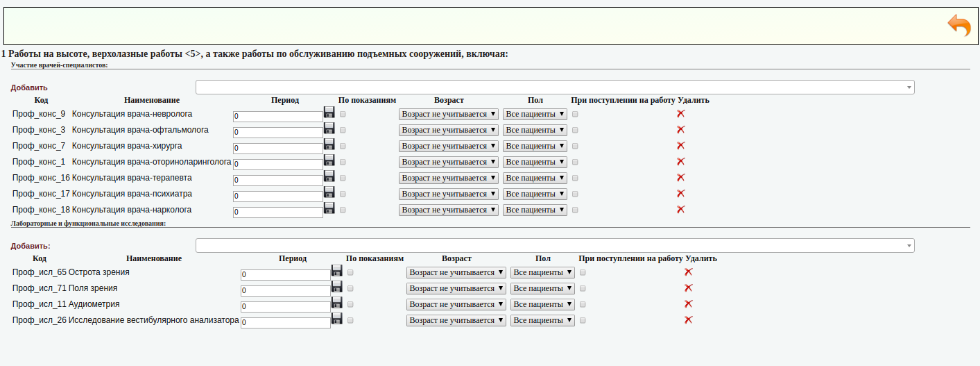Click save icon for Консультация врача-хирурга
The width and height of the screenshot is (980, 366).
(329, 144)
